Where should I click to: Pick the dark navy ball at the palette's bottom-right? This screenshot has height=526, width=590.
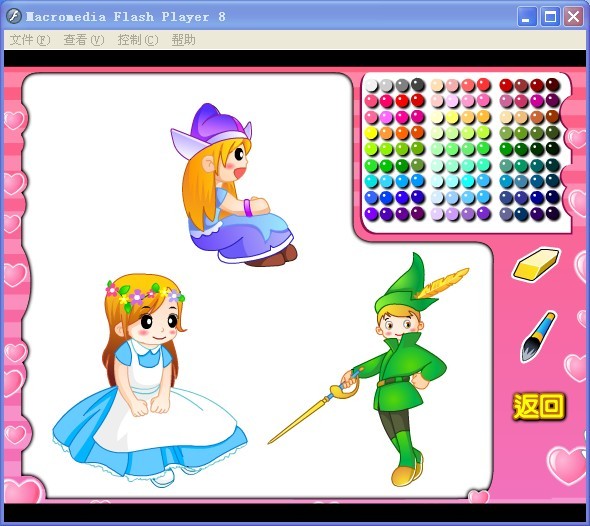553,214
